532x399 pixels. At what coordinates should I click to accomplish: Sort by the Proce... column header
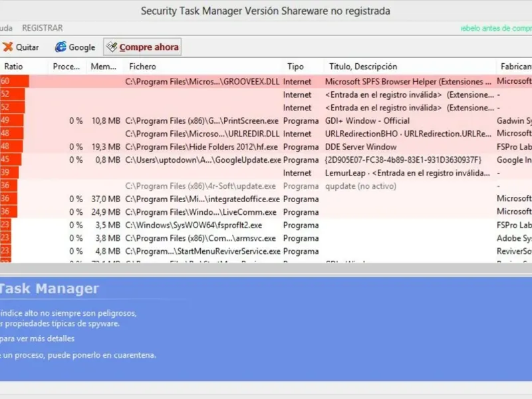(66, 66)
